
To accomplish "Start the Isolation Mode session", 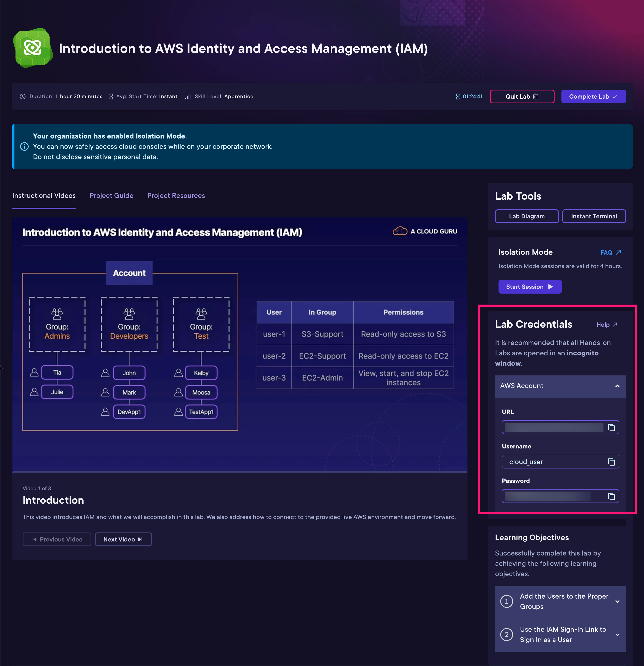I will 529,287.
